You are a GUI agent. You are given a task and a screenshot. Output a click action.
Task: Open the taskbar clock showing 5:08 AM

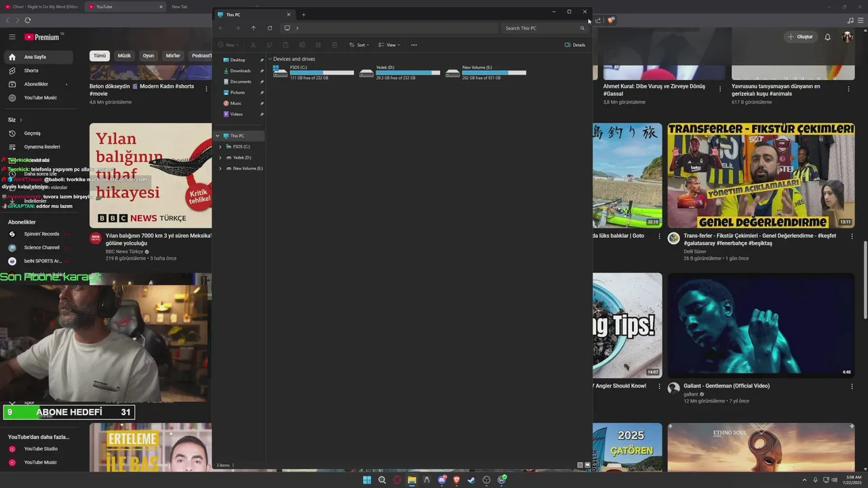852,480
